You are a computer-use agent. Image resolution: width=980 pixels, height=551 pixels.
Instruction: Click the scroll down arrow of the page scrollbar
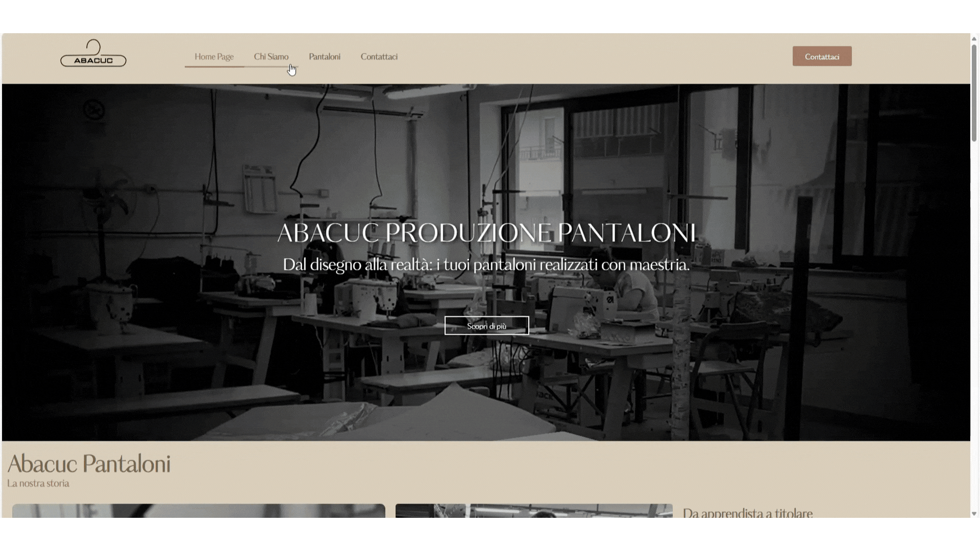[974, 513]
